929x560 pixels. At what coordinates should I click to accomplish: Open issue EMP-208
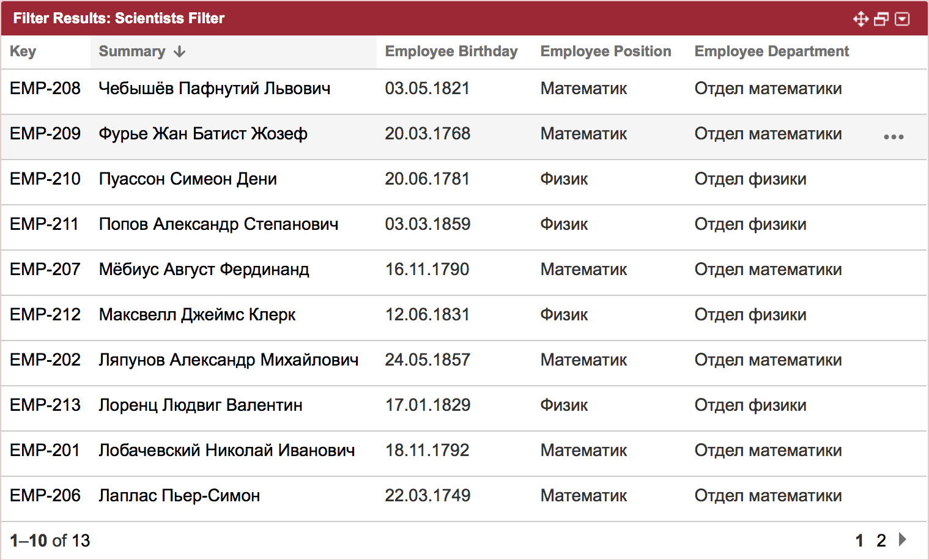pyautogui.click(x=45, y=88)
